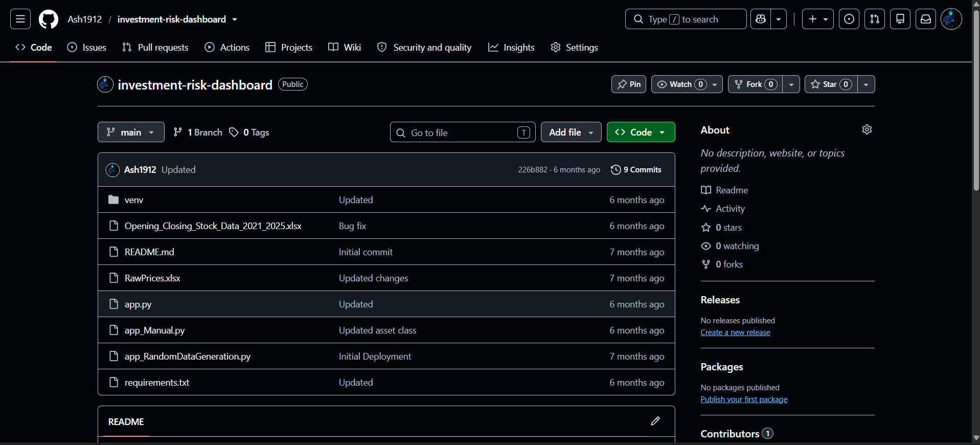Open the Releases heading link
Screen dimensions: 980x445
point(720,300)
